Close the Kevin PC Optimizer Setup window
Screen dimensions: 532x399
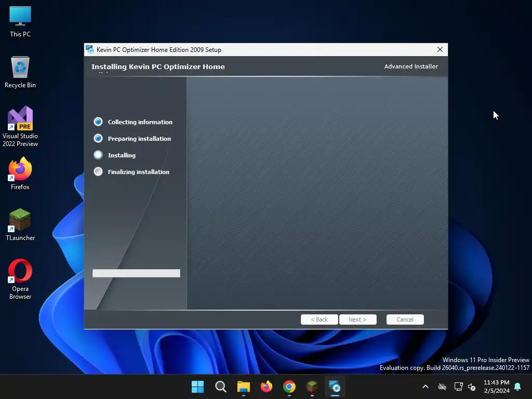pos(440,49)
